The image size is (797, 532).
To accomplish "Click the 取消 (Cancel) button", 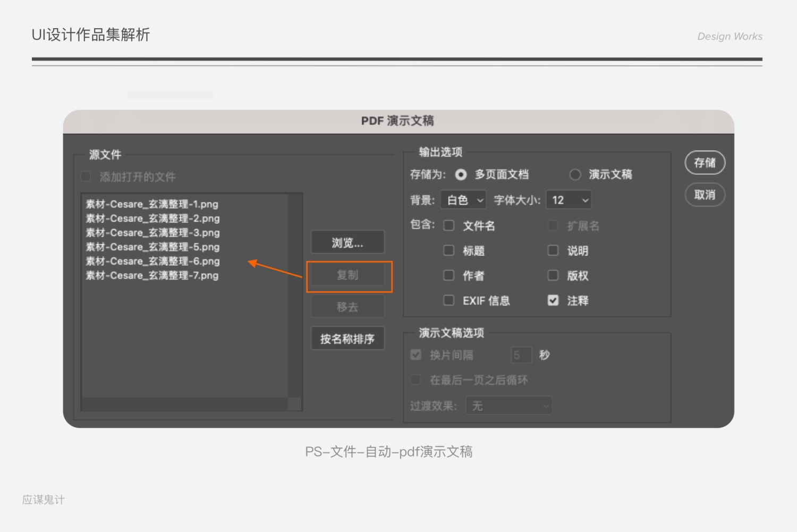I will tap(705, 195).
